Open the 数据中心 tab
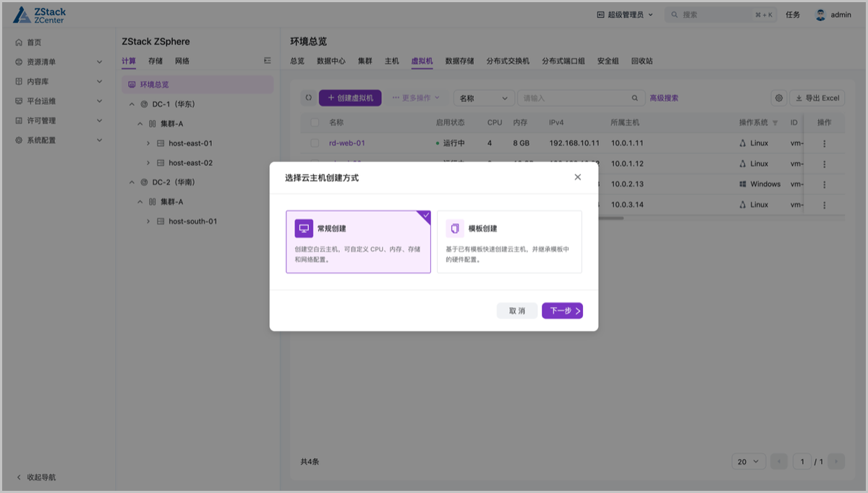This screenshot has height=493, width=868. click(x=331, y=62)
